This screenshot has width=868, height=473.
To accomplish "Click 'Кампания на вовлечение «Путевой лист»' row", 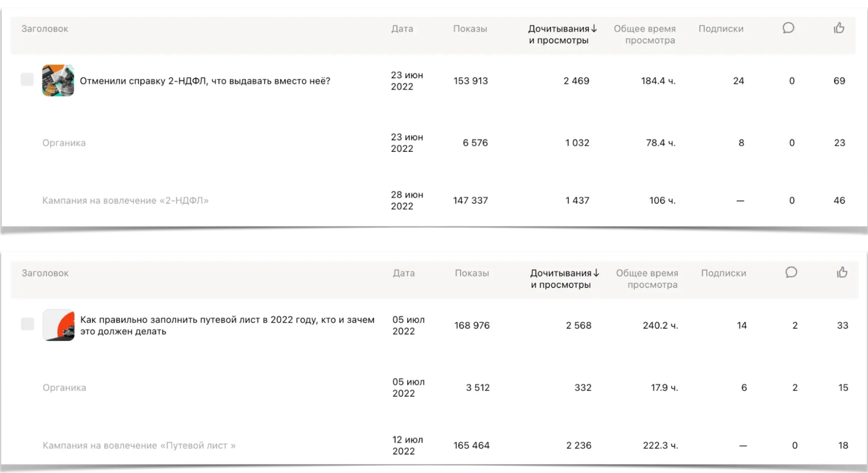I will coord(139,445).
